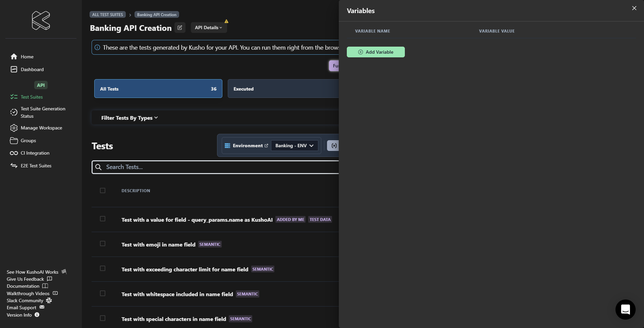This screenshot has height=328, width=644.
Task: Click ALL TEST SUITES breadcrumb
Action: click(108, 14)
